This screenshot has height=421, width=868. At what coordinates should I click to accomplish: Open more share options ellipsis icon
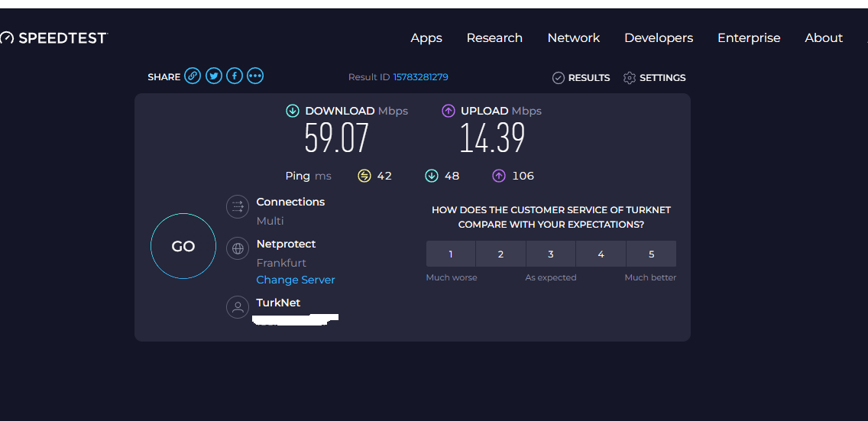point(255,76)
